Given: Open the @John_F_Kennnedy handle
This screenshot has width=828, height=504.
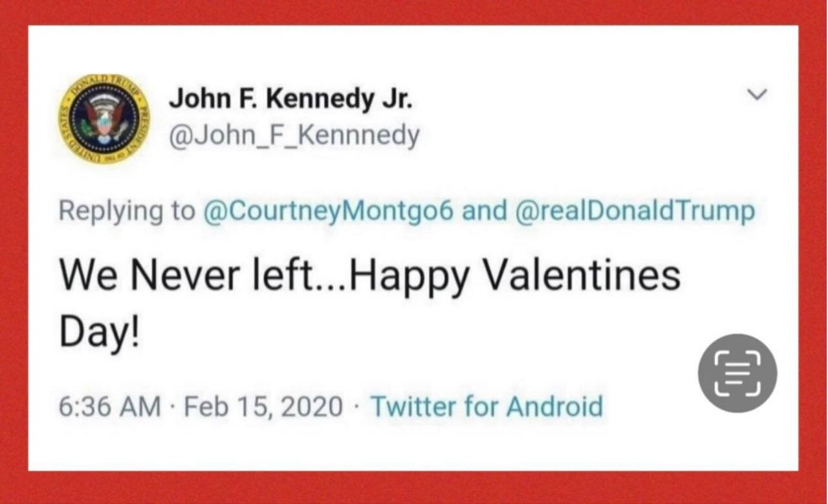Looking at the screenshot, I should click(x=294, y=136).
